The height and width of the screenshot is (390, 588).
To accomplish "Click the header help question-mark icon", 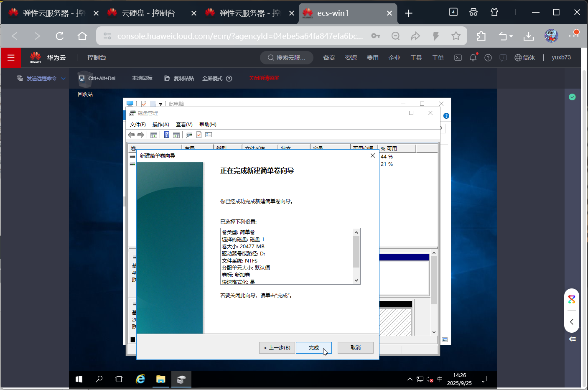I will point(488,58).
